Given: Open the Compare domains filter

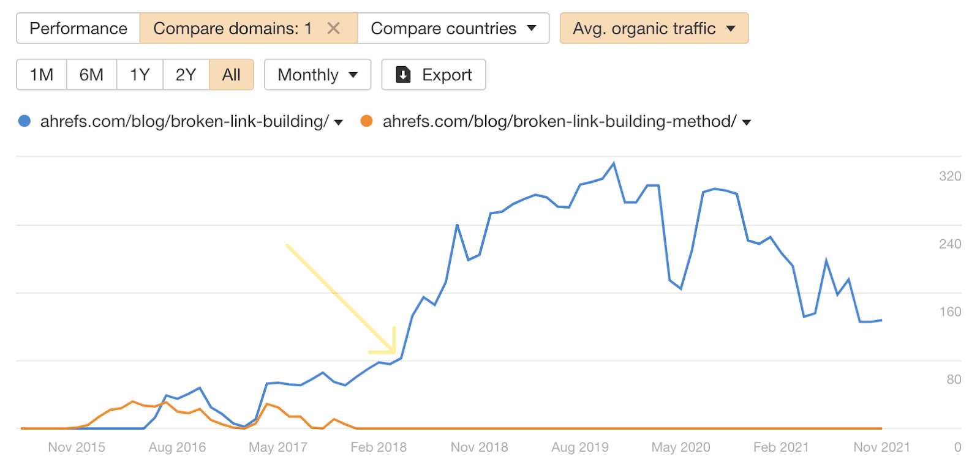Looking at the screenshot, I should pos(233,28).
